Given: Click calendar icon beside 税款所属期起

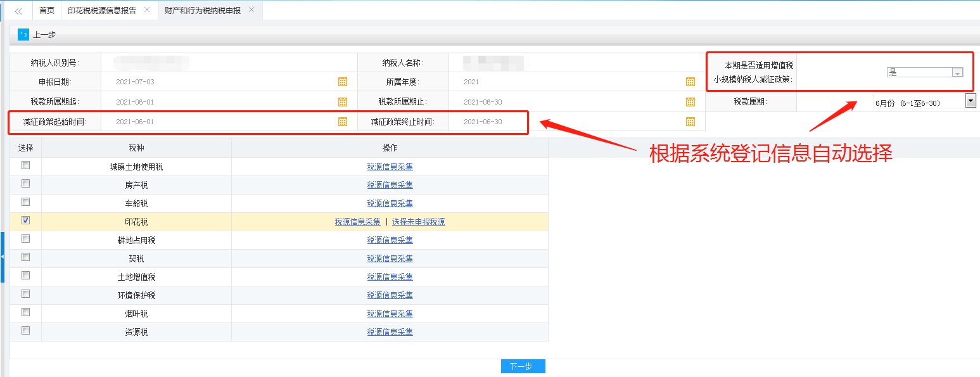Looking at the screenshot, I should click(342, 102).
